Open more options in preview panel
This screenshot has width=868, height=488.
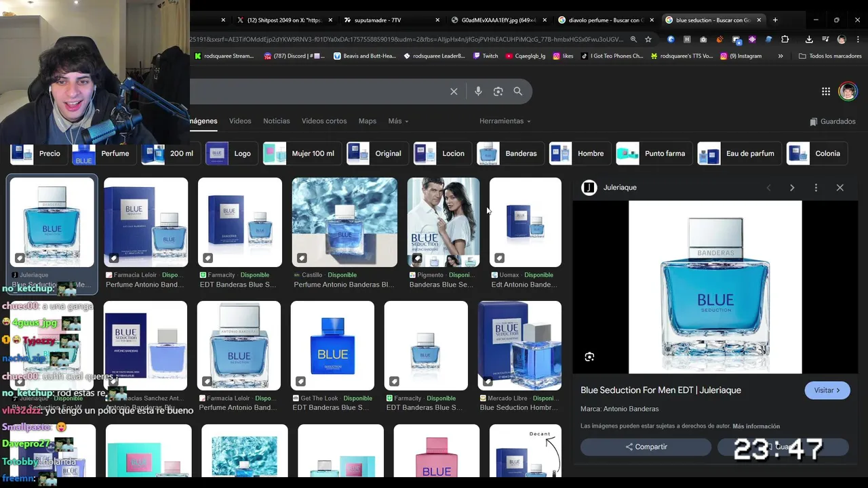816,188
